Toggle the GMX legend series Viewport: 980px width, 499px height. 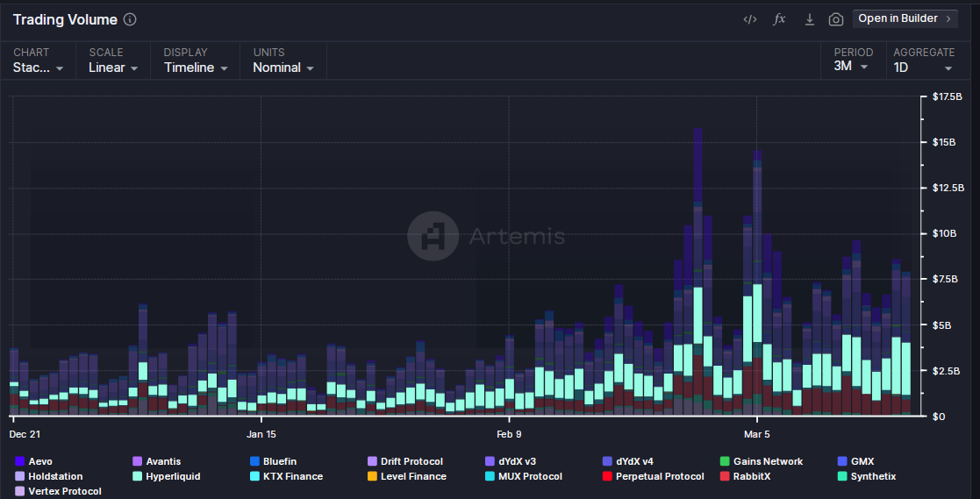[x=855, y=461]
